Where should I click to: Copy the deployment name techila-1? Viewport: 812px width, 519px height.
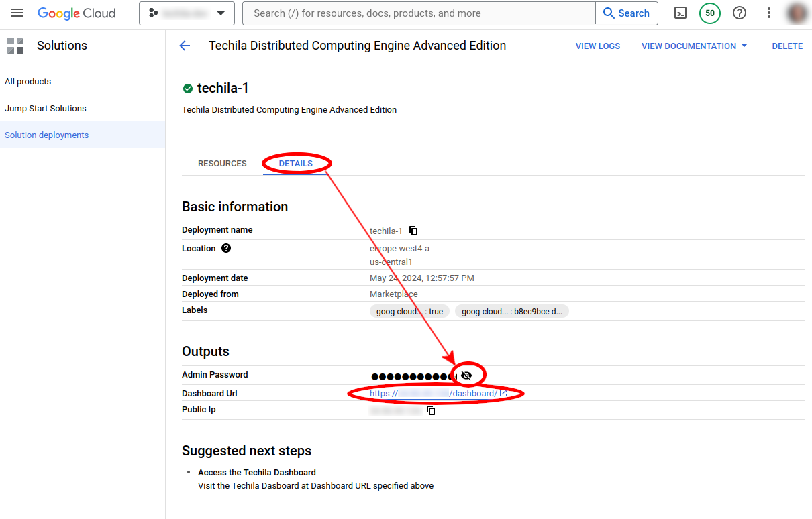(413, 231)
